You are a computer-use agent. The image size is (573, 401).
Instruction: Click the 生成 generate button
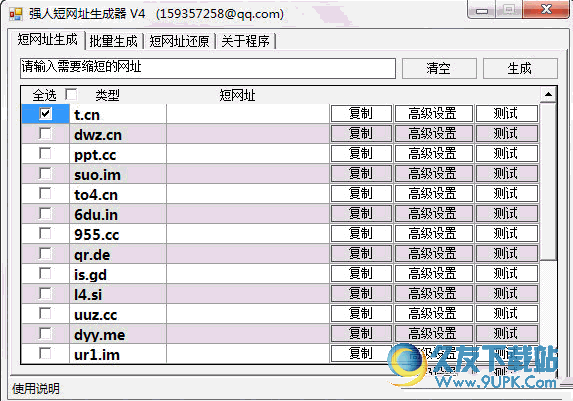click(x=520, y=68)
